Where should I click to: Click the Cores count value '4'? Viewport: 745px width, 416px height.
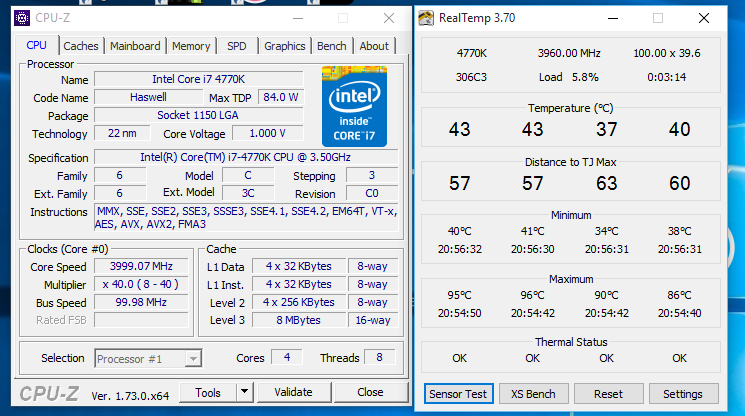pos(287,357)
